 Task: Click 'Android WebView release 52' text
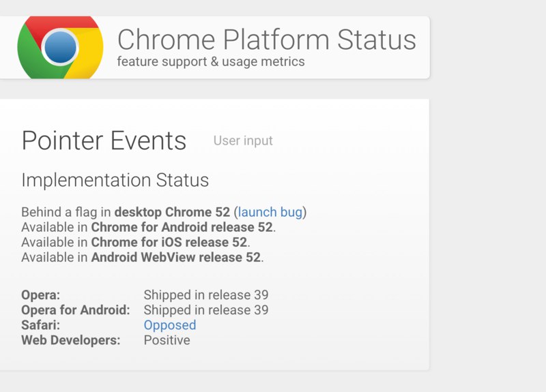[176, 258]
